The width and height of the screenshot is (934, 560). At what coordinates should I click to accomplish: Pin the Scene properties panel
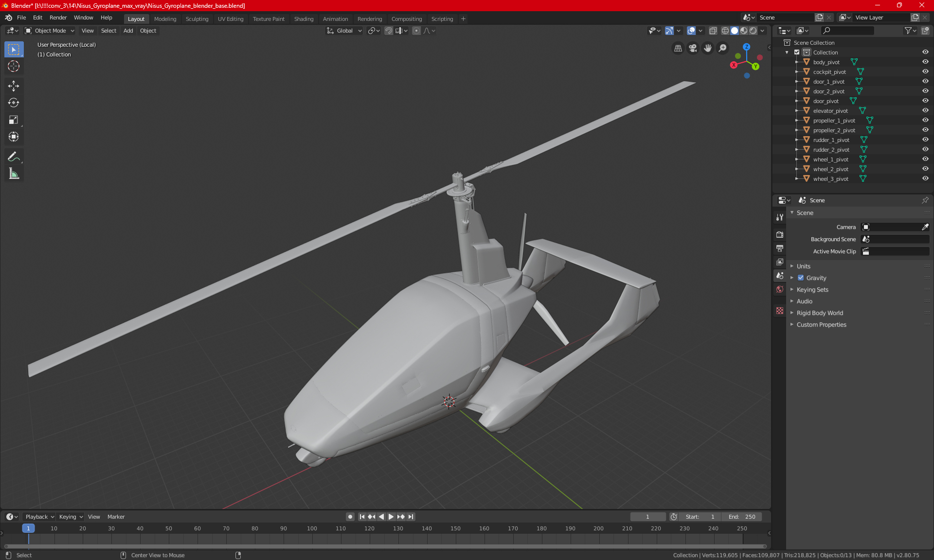[925, 200]
